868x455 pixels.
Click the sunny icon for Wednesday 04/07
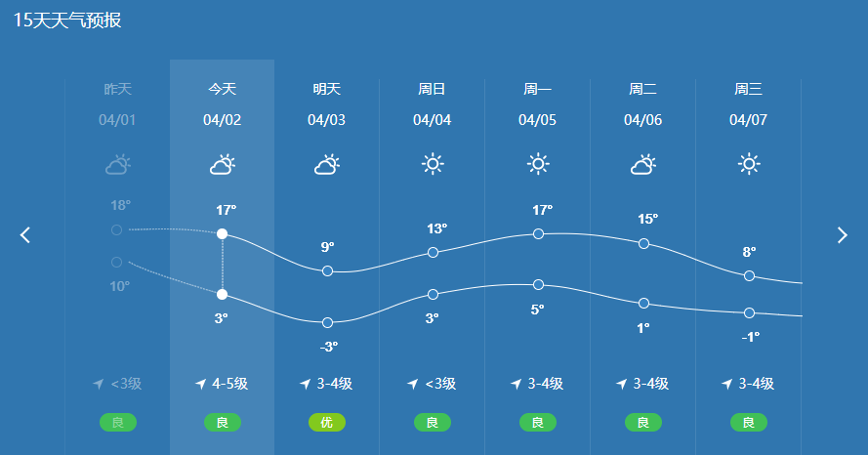[749, 164]
